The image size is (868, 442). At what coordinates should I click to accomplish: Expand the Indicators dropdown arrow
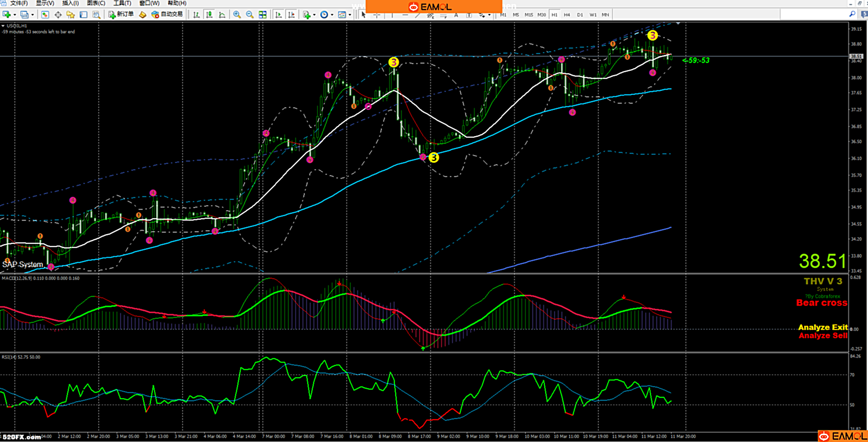(315, 15)
